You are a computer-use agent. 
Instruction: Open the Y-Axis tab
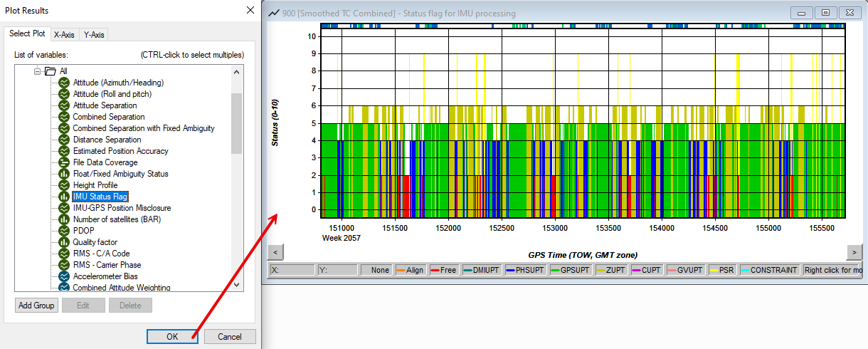click(x=93, y=34)
